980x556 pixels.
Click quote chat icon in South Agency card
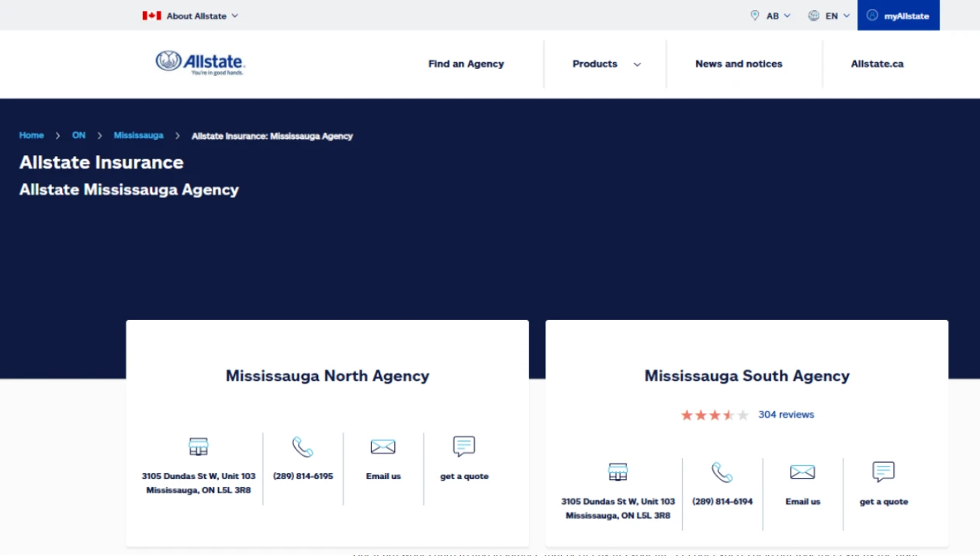click(x=883, y=472)
